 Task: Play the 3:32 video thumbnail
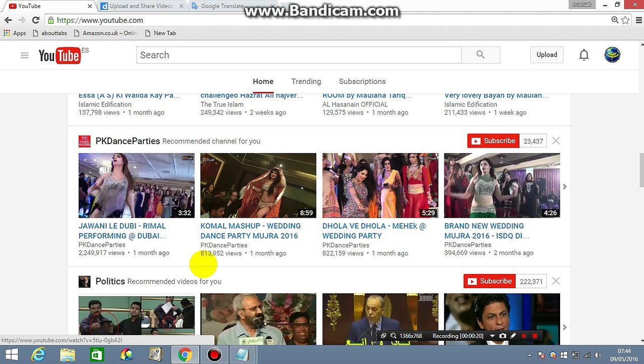136,186
